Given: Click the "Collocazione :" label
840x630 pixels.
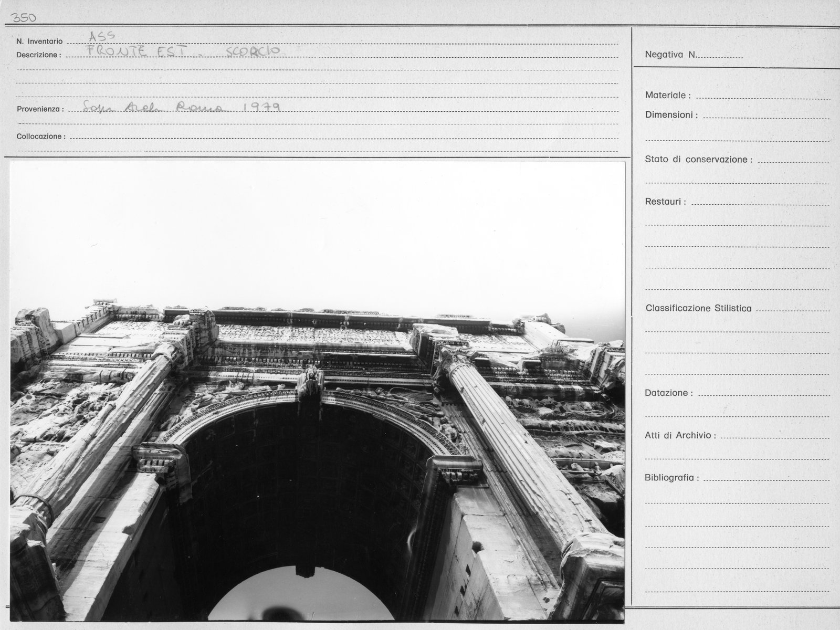Looking at the screenshot, I should [x=41, y=136].
